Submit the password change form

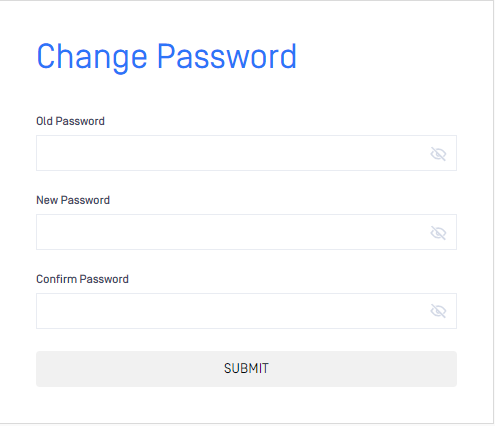[x=246, y=369]
